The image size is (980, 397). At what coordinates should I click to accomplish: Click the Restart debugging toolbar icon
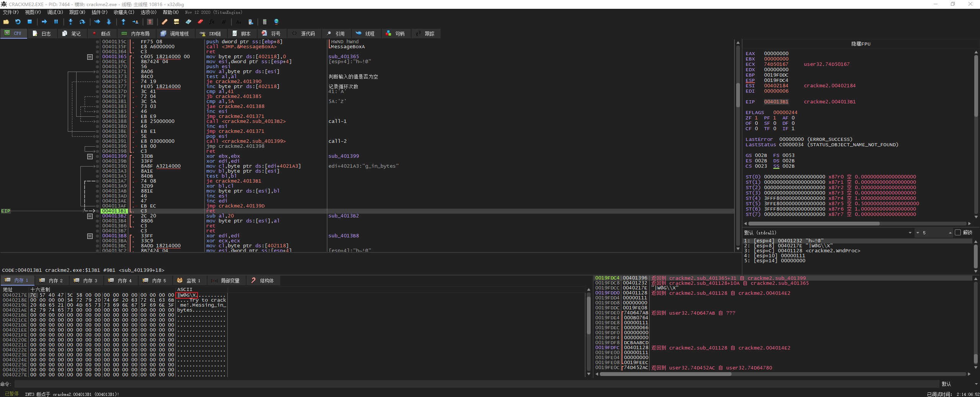coord(18,22)
